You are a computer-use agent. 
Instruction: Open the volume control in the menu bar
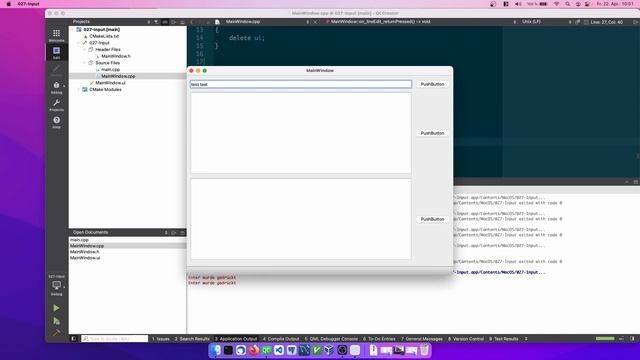[x=518, y=4]
